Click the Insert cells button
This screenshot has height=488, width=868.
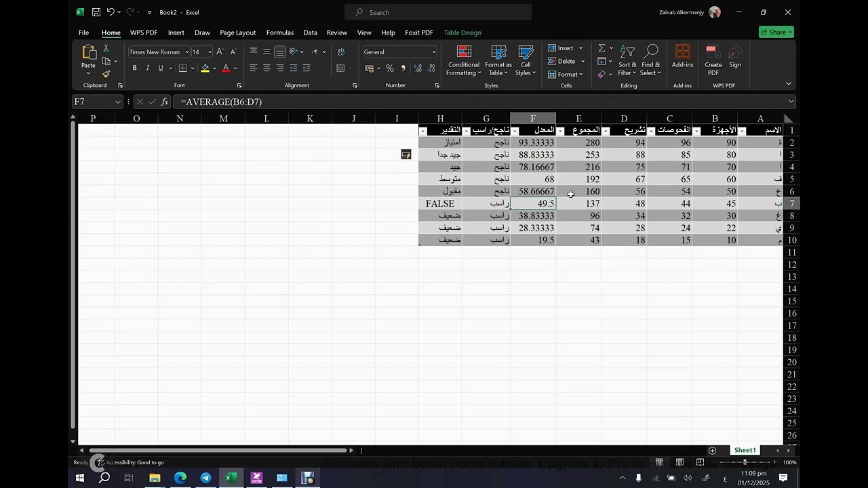point(566,48)
